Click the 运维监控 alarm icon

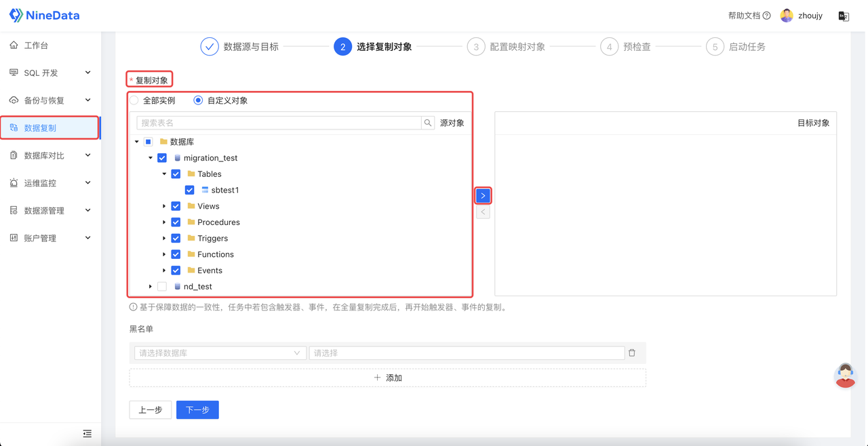(x=14, y=183)
